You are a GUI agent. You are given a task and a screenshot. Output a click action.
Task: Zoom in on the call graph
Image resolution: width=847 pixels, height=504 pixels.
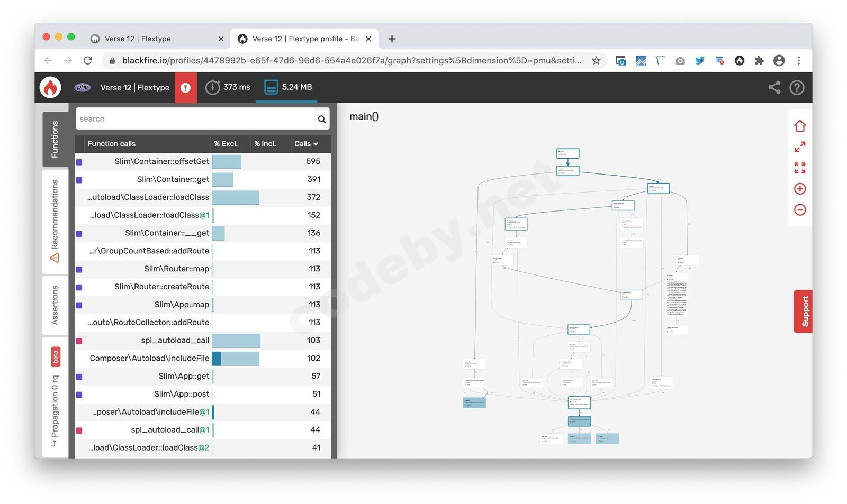[x=799, y=189]
